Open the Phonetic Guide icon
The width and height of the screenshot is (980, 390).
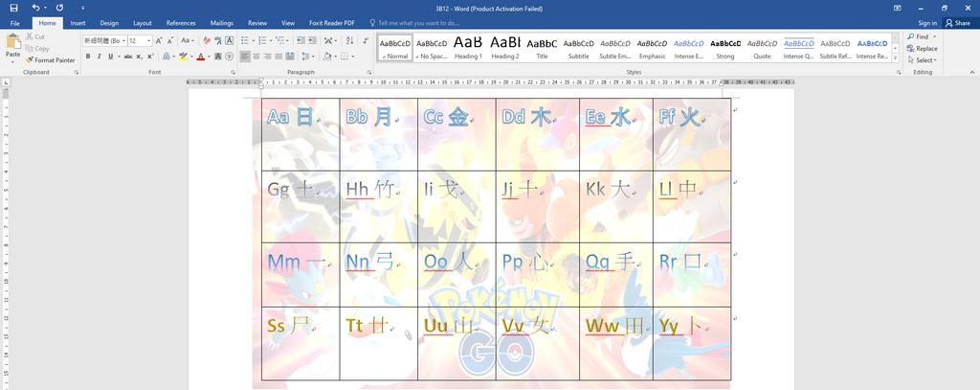click(218, 40)
